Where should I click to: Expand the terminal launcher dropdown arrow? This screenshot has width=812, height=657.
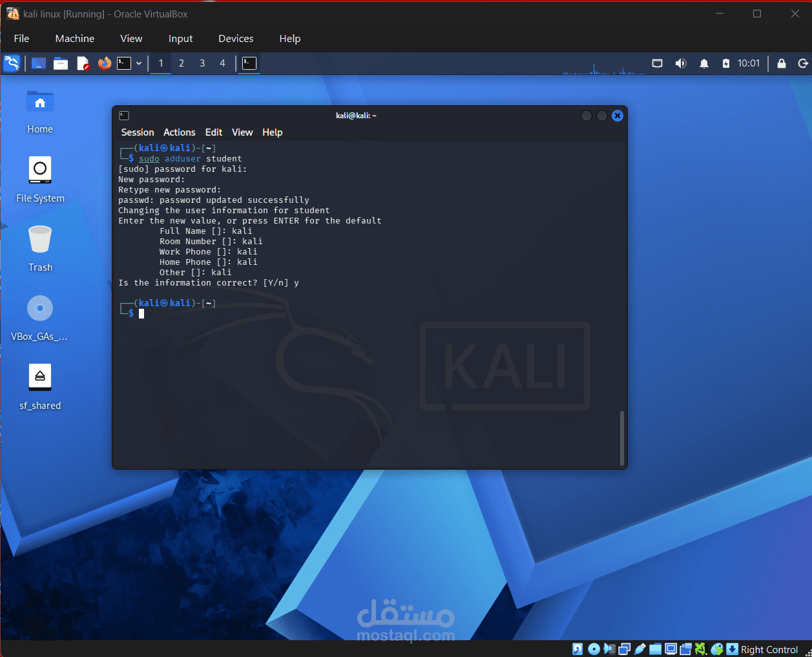click(x=139, y=63)
